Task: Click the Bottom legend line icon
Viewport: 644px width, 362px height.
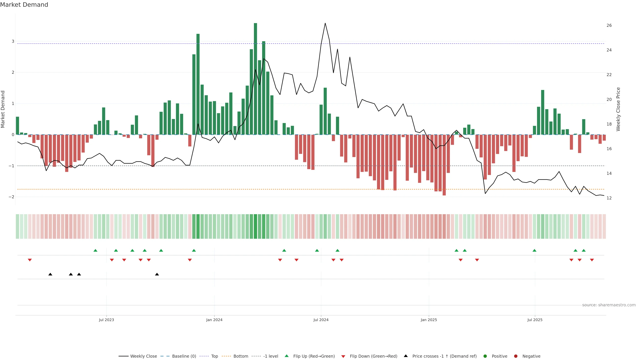Action: [x=226, y=356]
